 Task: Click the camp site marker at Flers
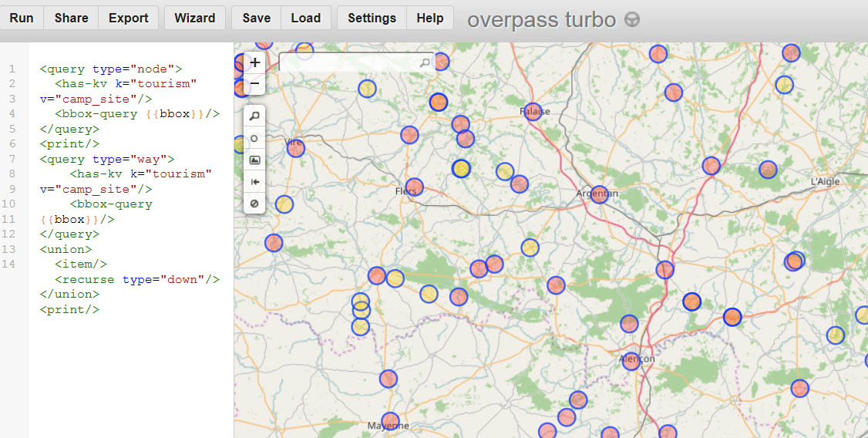[x=414, y=187]
